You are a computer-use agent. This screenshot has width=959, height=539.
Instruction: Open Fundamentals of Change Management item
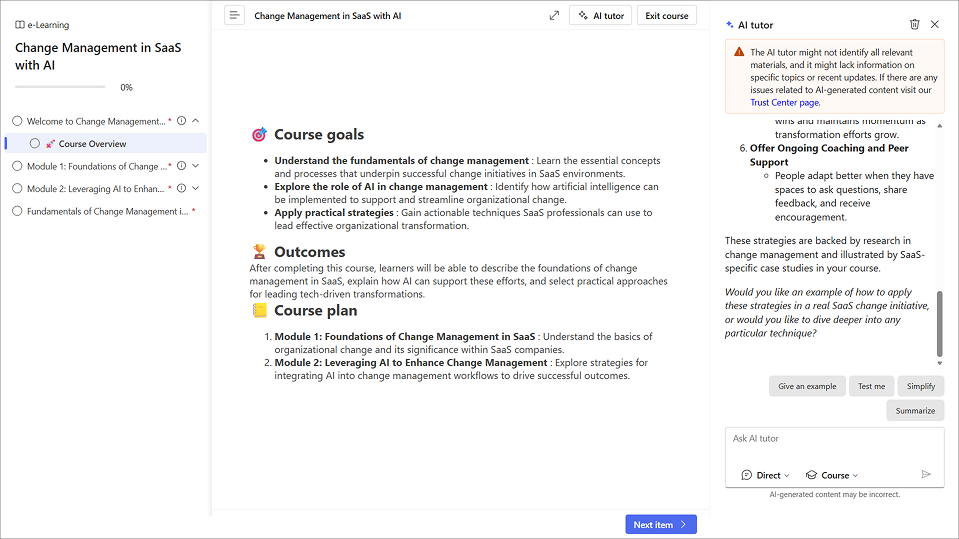click(108, 212)
